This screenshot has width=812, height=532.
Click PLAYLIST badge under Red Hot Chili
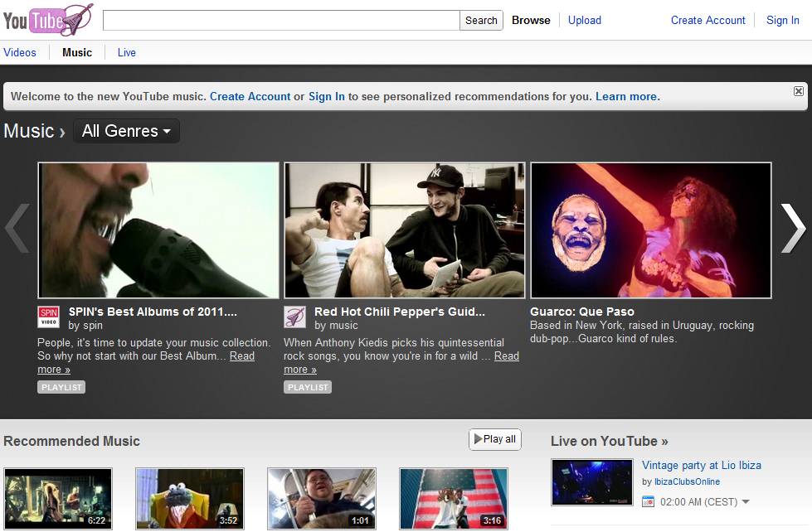pyautogui.click(x=308, y=387)
